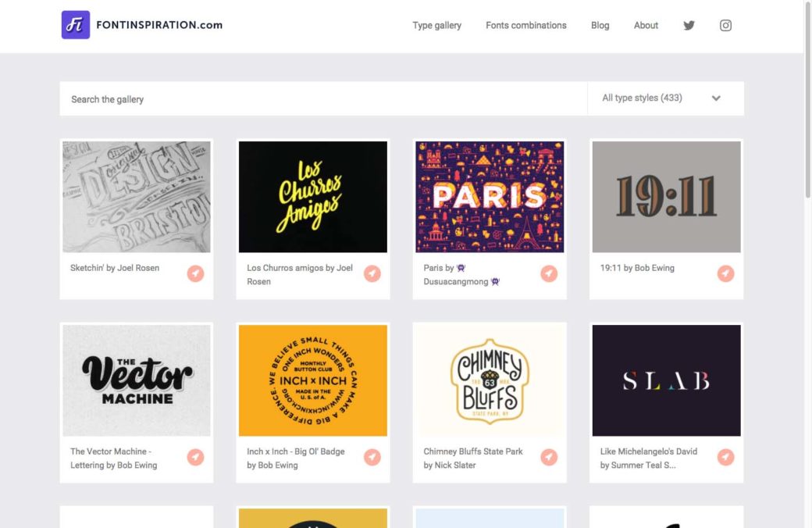This screenshot has width=812, height=528.
Task: Click the rocket icon on Paris card
Action: pos(549,273)
